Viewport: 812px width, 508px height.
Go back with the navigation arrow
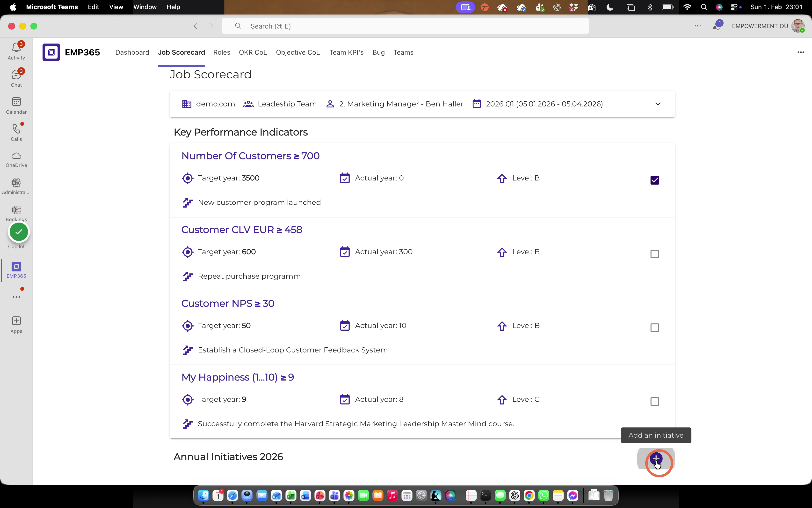pyautogui.click(x=195, y=26)
